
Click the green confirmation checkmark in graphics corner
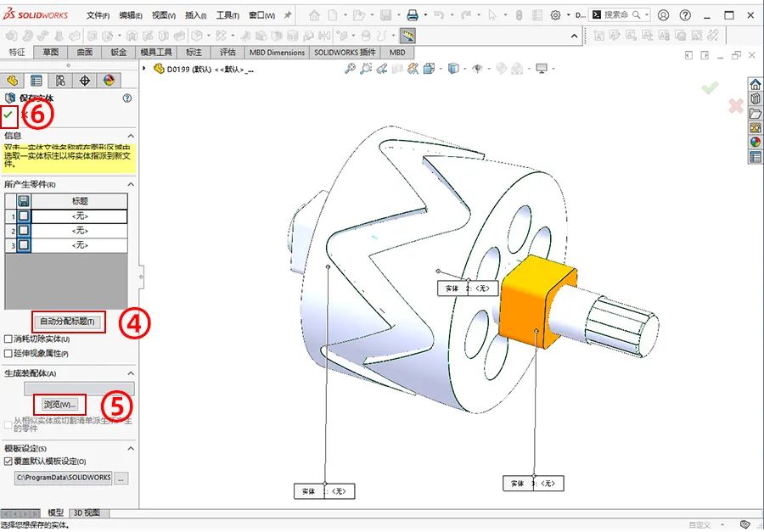(x=710, y=87)
